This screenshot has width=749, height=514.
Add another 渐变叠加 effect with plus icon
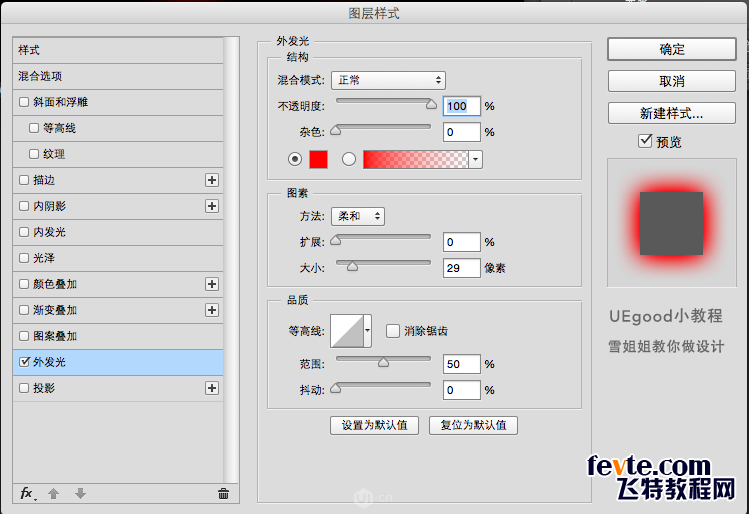(212, 310)
